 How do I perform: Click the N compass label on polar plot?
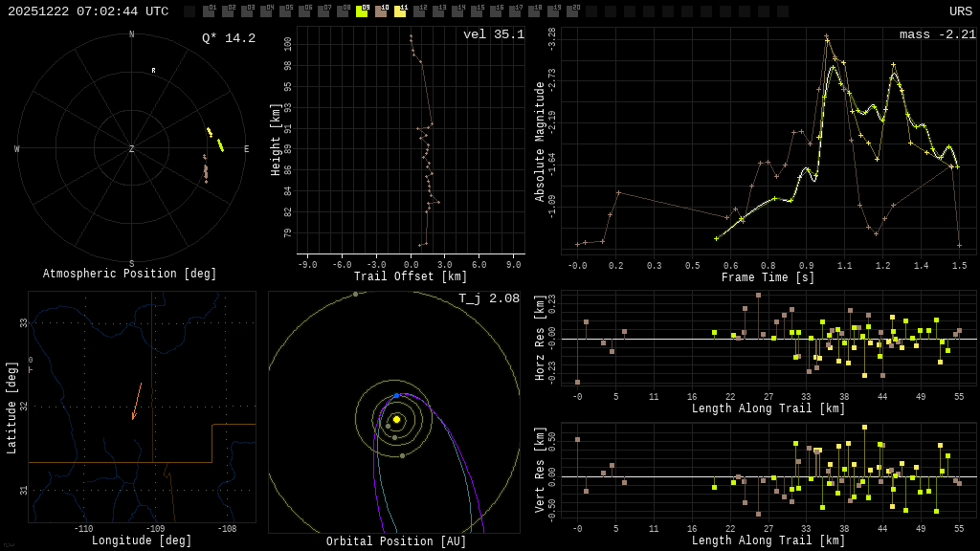tap(132, 35)
